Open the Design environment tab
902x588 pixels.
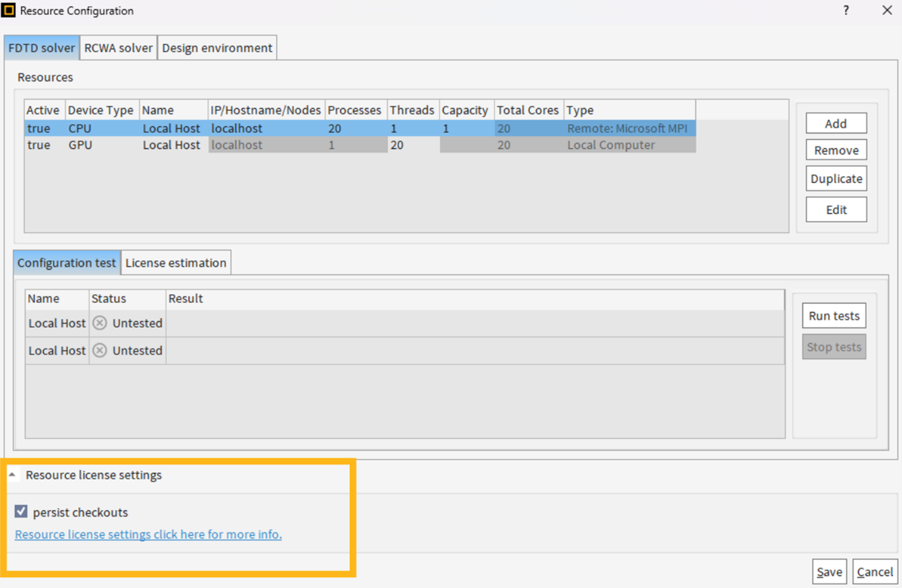[x=217, y=48]
